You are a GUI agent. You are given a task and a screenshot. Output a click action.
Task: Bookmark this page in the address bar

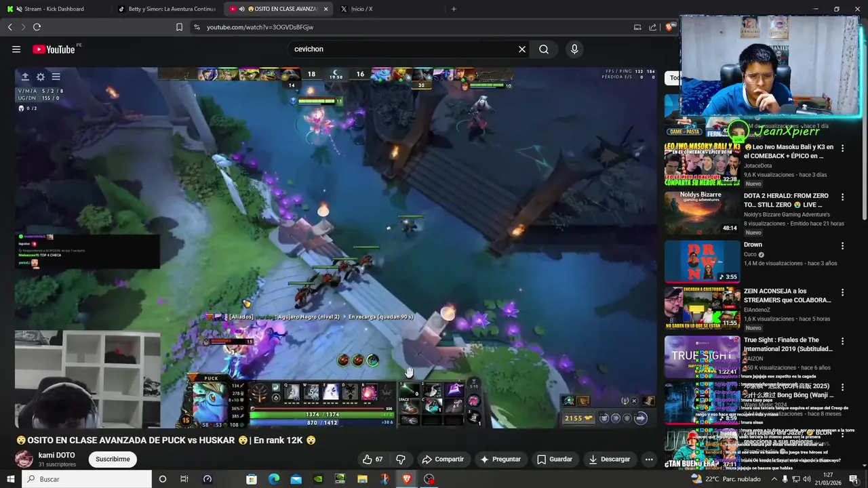pyautogui.click(x=179, y=27)
